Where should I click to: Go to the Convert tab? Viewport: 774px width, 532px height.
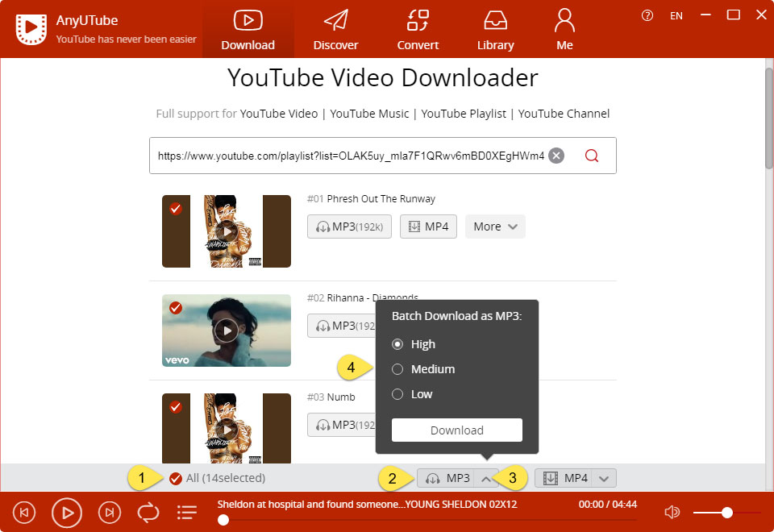[418, 29]
